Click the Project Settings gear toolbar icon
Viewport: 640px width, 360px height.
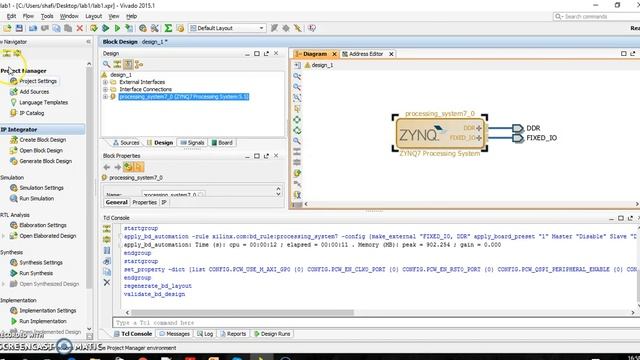pyautogui.click(x=142, y=28)
